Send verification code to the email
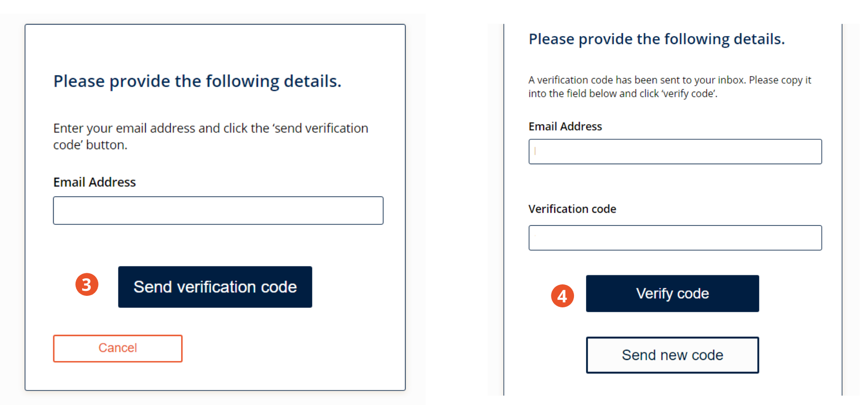This screenshot has width=868, height=405. 215,287
